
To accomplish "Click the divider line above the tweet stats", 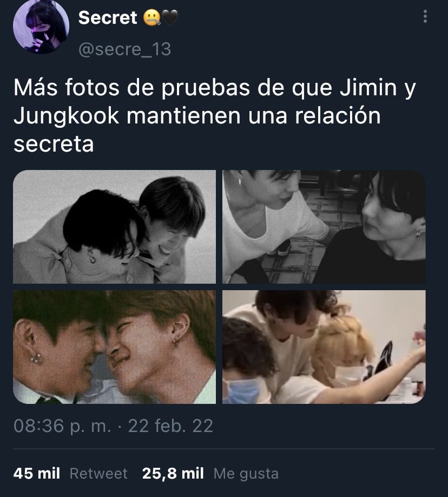I will coord(224,449).
